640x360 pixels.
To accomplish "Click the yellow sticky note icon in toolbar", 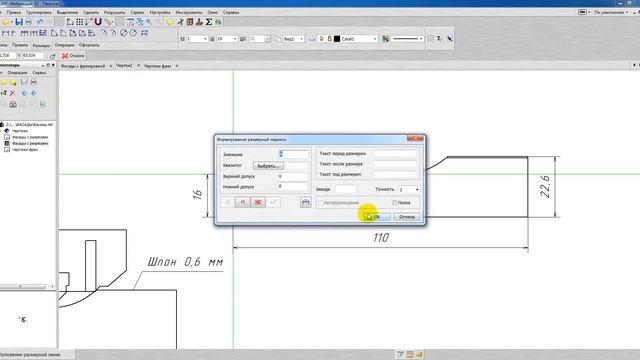I will point(169,22).
